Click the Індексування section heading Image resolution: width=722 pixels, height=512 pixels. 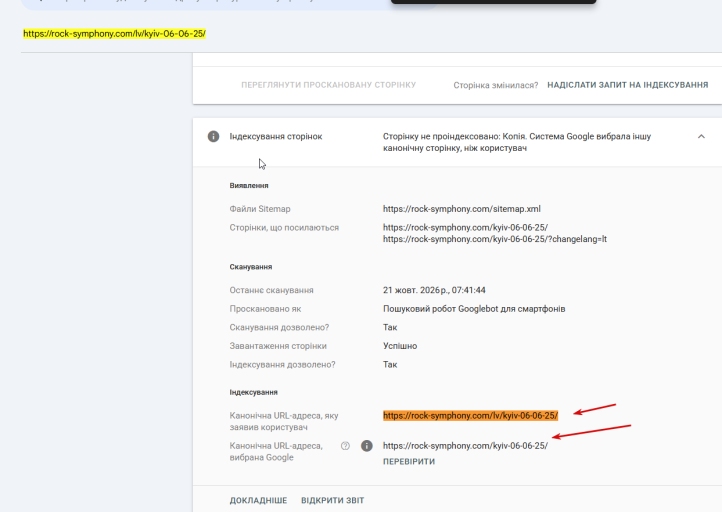tap(253, 392)
